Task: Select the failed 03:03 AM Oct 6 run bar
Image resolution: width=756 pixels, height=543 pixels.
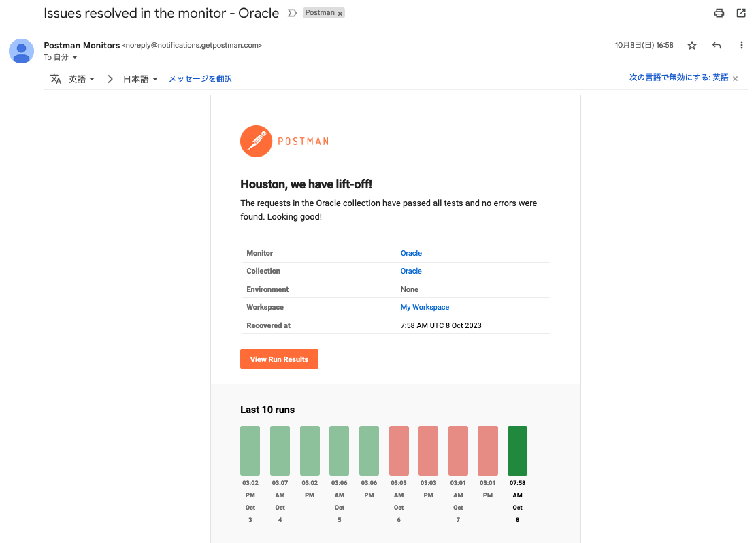Action: [x=399, y=451]
